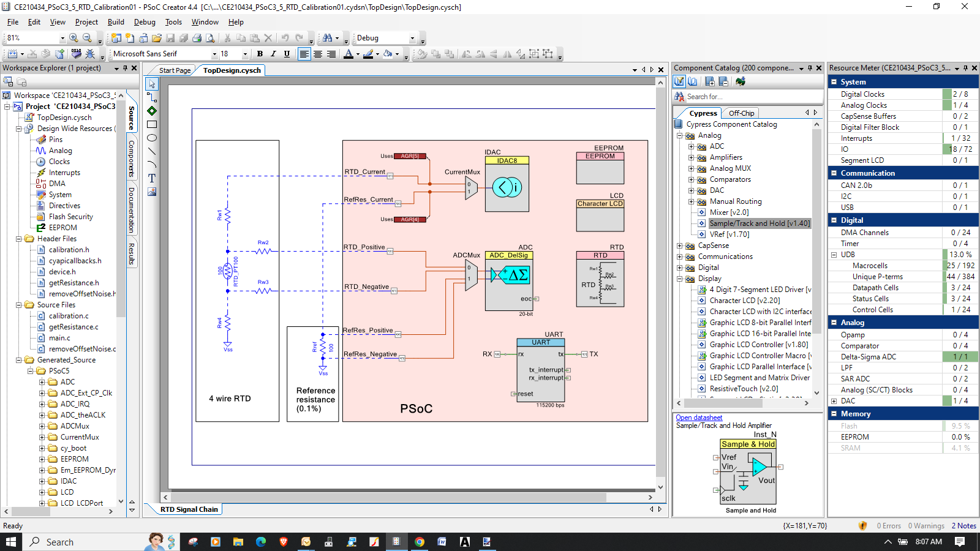Open the Tools menu

173,22
